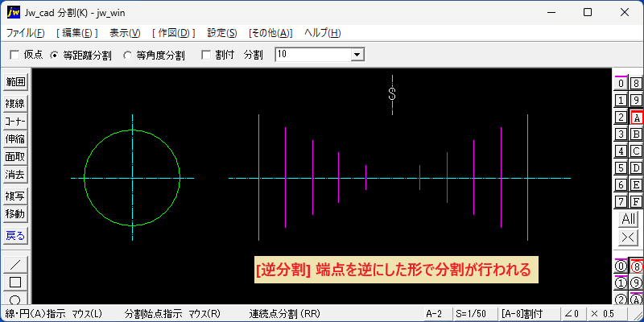Select circled layer group 8
This screenshot has height=322, width=644.
[x=636, y=266]
